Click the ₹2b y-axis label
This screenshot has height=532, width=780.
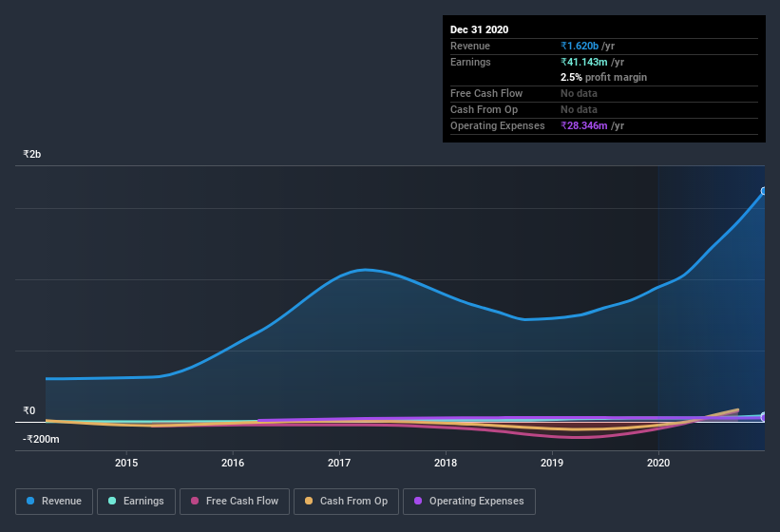coord(32,154)
